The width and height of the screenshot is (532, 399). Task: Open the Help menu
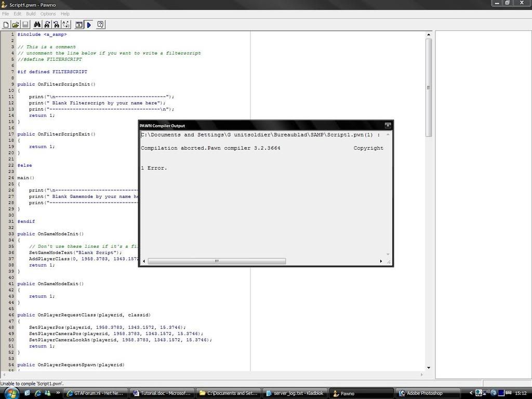click(65, 14)
